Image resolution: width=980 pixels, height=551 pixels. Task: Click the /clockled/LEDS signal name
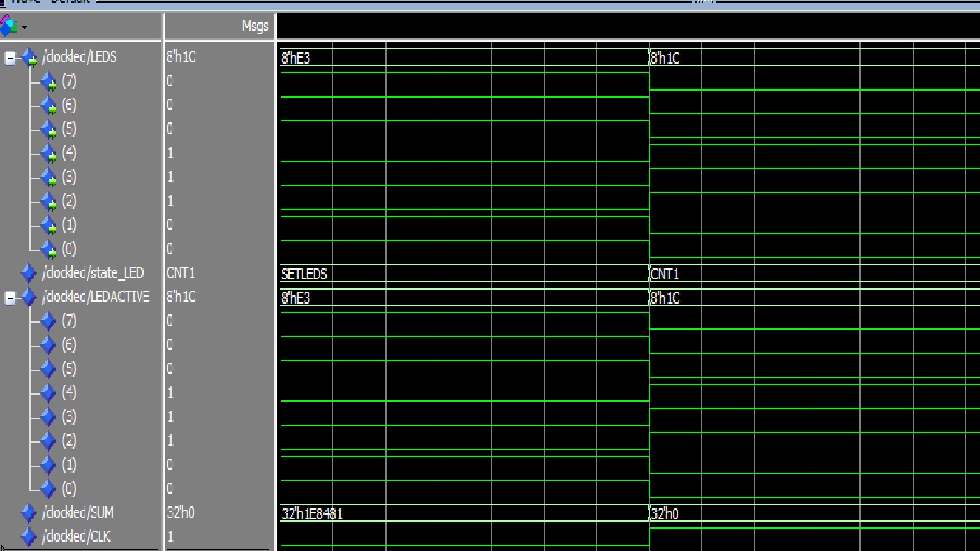click(80, 57)
